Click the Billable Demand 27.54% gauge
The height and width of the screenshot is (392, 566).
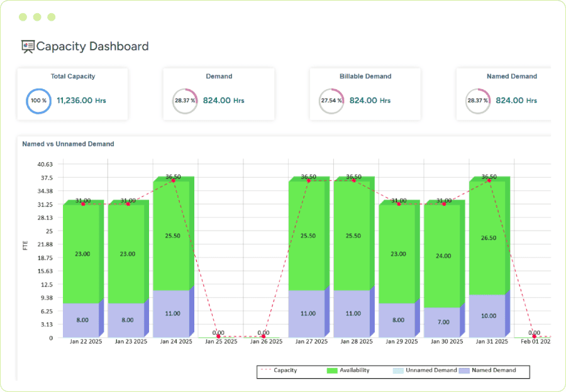[x=331, y=101]
